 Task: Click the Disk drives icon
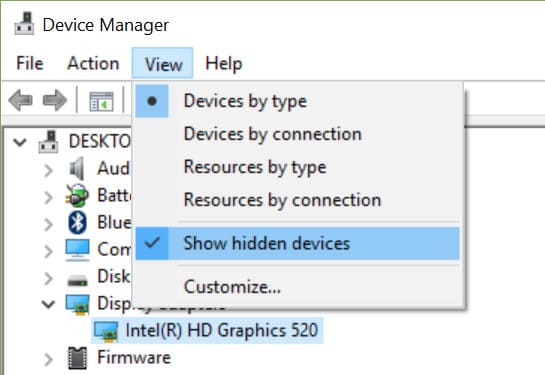pyautogui.click(x=77, y=280)
